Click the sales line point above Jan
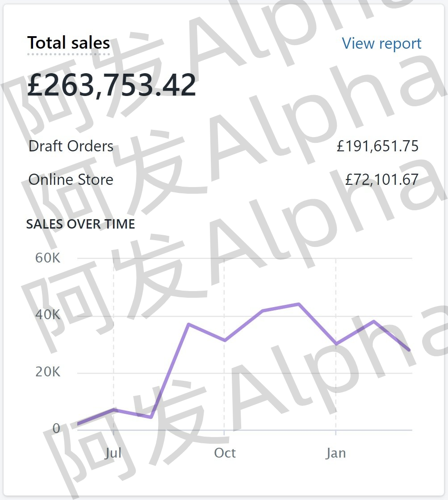Viewport: 448px width, 500px height. [x=336, y=344]
